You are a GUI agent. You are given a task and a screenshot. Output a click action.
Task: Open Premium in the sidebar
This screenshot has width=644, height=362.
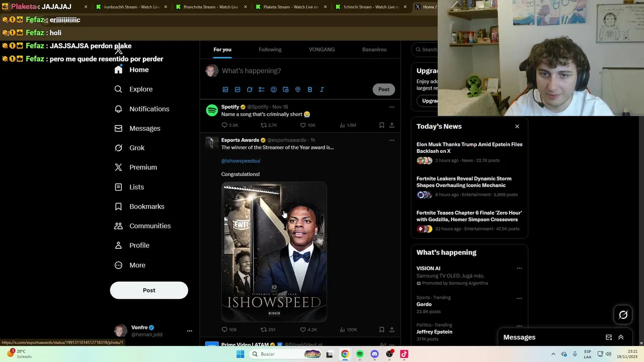coord(136,167)
